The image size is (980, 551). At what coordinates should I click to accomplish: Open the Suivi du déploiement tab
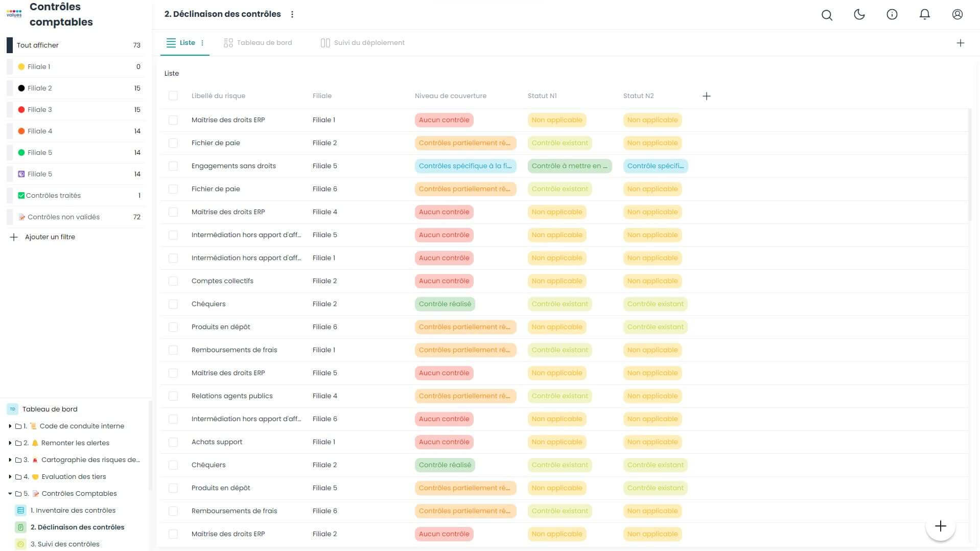pyautogui.click(x=362, y=43)
